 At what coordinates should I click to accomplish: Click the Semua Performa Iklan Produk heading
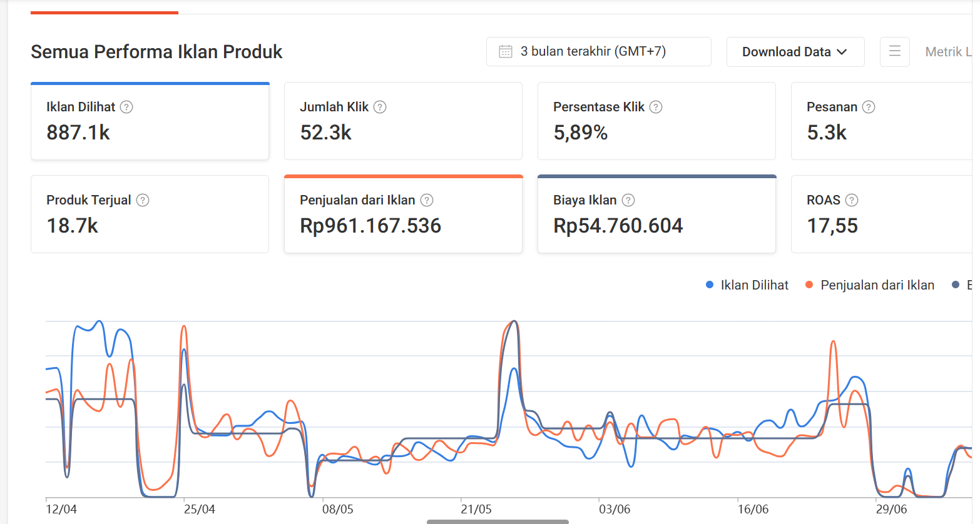point(156,52)
